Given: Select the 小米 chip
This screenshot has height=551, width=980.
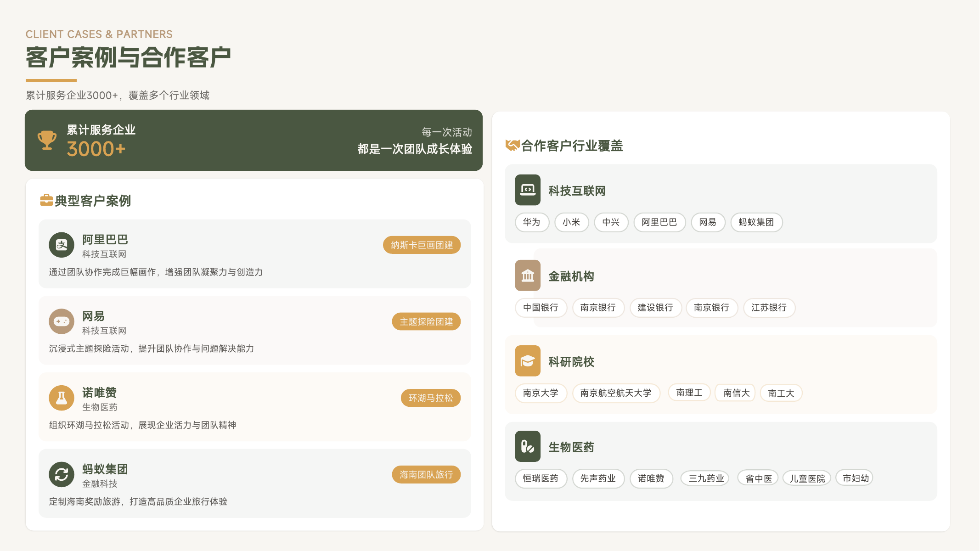Looking at the screenshot, I should pos(571,222).
